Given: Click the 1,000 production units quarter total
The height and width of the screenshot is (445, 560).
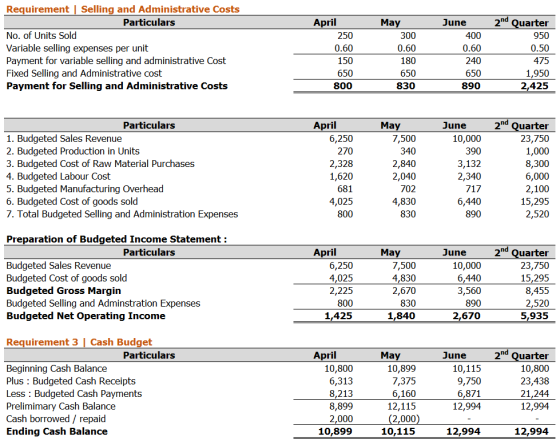Looking at the screenshot, I should pyautogui.click(x=537, y=151).
